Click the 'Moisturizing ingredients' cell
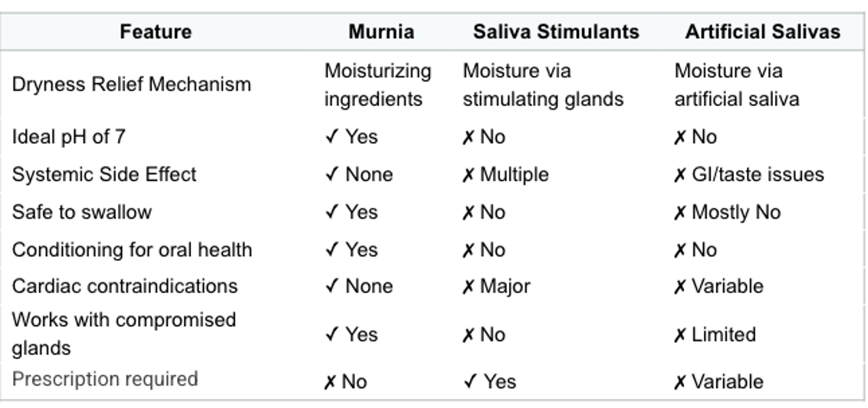The height and width of the screenshot is (408, 868). click(x=377, y=85)
